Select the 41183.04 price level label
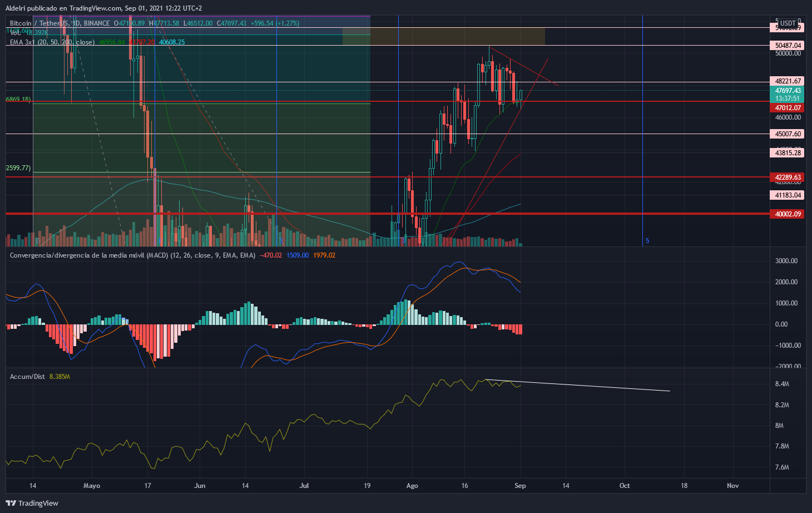This screenshot has width=812, height=513. (x=788, y=195)
